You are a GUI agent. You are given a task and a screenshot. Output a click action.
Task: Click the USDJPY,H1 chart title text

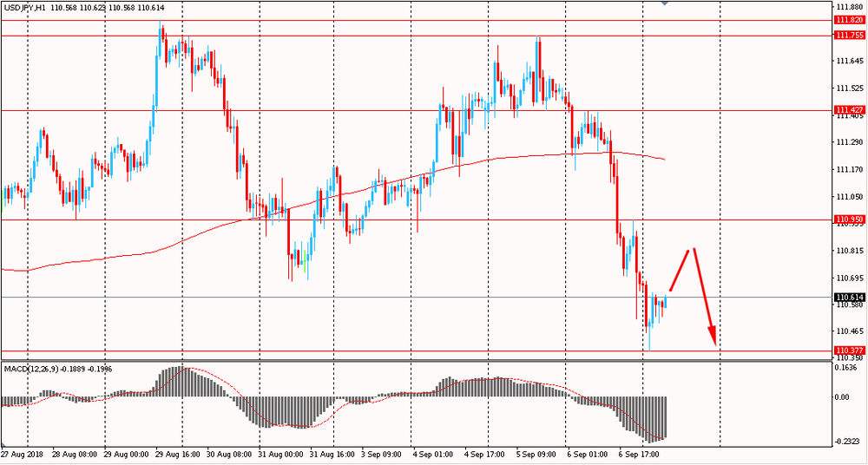click(23, 8)
